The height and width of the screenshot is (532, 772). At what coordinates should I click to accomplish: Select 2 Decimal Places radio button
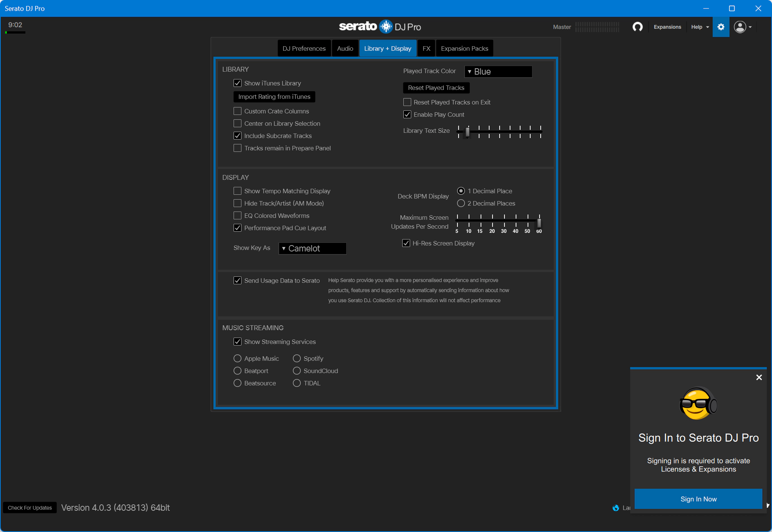pos(461,203)
